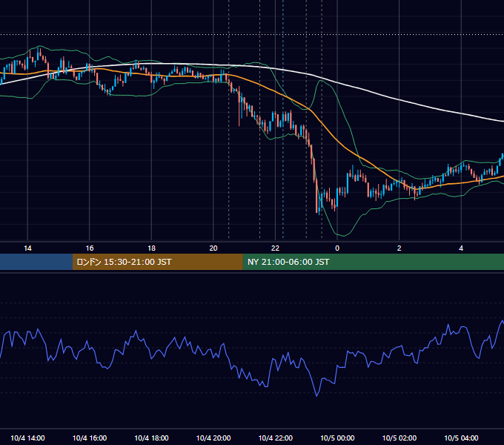Click the London 15:30-21:00 JST session band
This screenshot has height=445, width=504.
pyautogui.click(x=157, y=262)
